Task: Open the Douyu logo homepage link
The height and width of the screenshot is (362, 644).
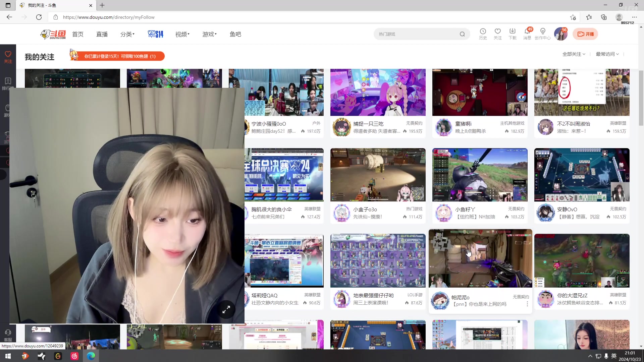Action: 53,34
